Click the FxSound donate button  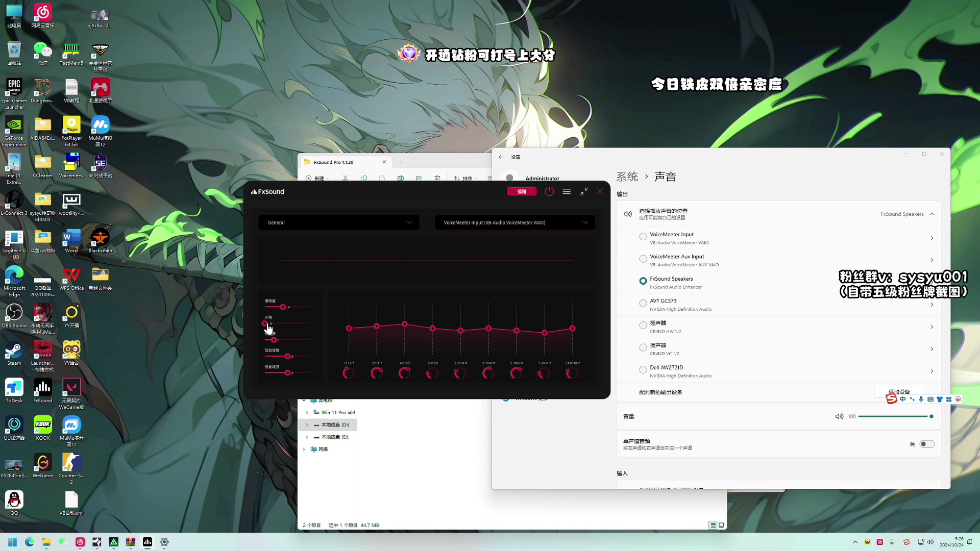522,191
